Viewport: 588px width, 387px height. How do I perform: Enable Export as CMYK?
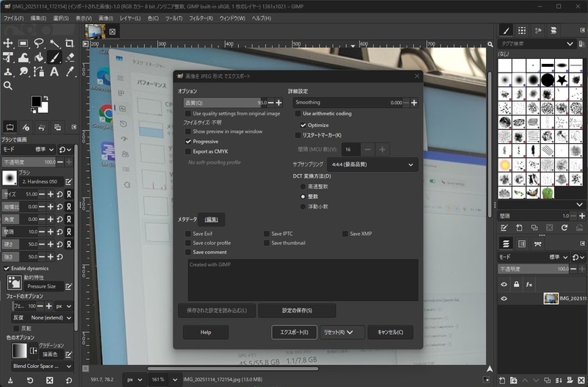click(x=188, y=152)
